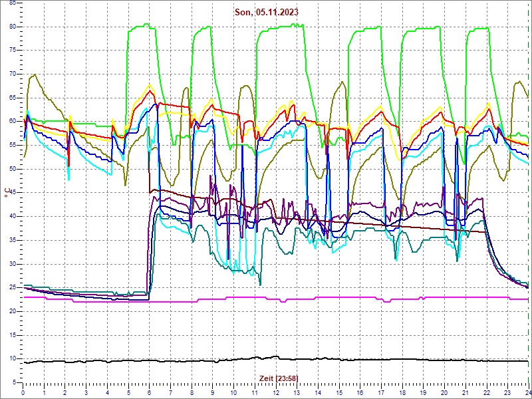Click hour 9 on the time axis
This screenshot has height=399, width=532.
212,393
